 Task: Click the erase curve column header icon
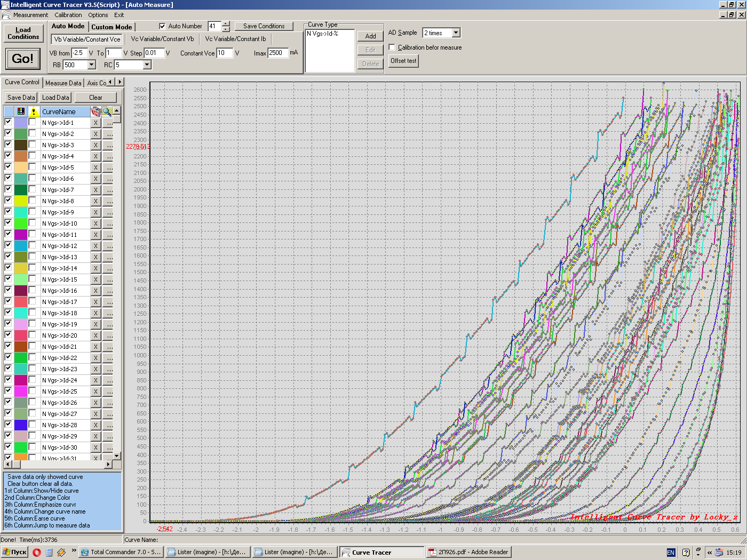click(x=96, y=111)
